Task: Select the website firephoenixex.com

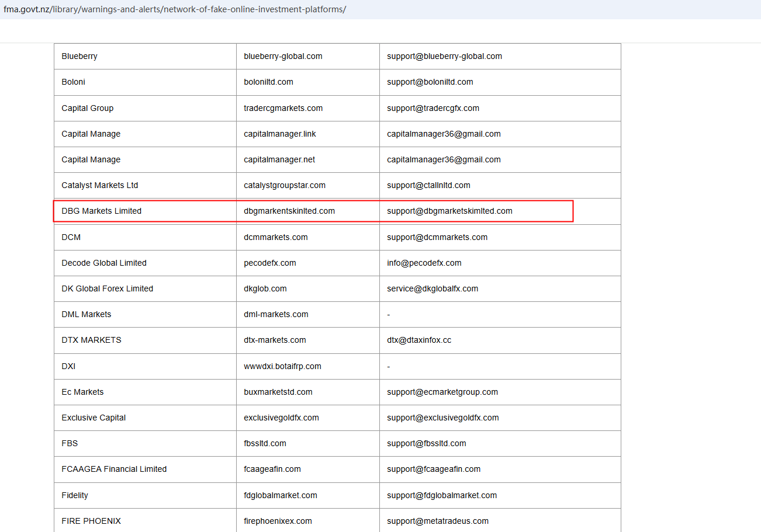Action: 278,521
